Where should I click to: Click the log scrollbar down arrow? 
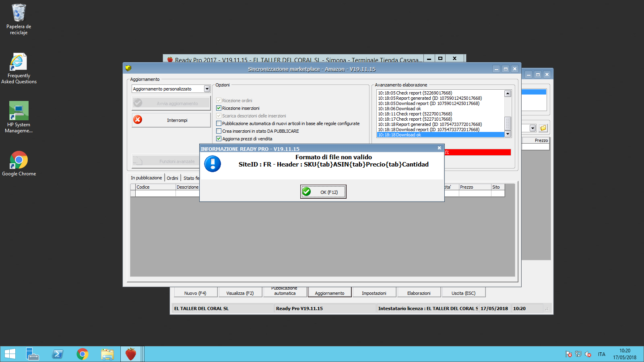point(508,134)
